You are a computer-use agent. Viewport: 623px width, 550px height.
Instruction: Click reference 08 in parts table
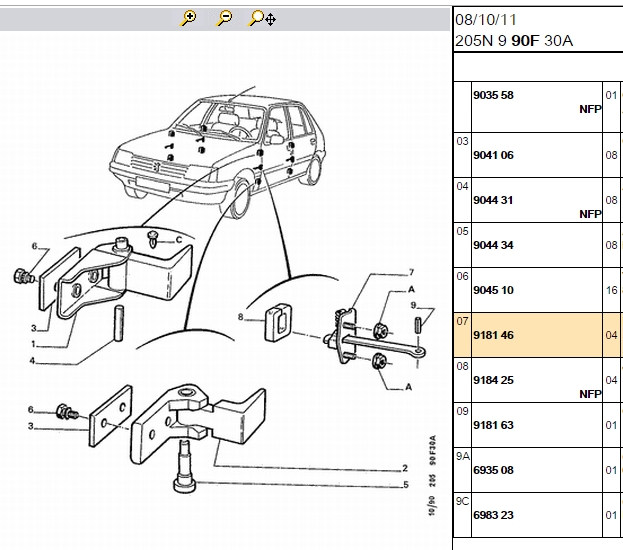(462, 366)
